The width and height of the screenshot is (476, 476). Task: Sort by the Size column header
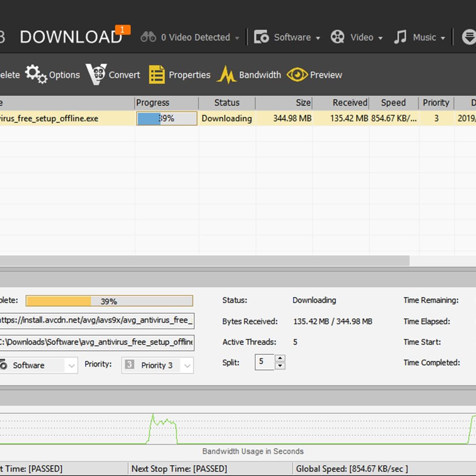coord(284,103)
